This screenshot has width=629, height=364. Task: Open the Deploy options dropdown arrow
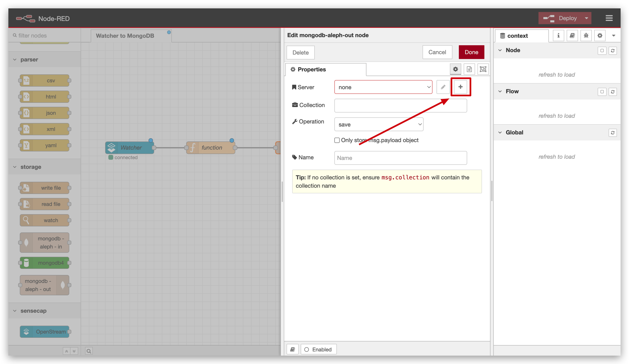(586, 18)
